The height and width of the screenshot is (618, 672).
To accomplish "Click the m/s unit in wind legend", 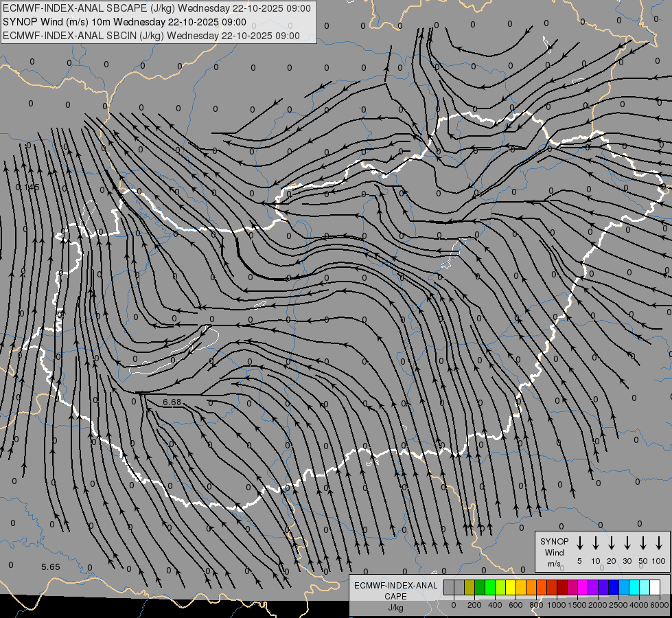I will pyautogui.click(x=554, y=564).
